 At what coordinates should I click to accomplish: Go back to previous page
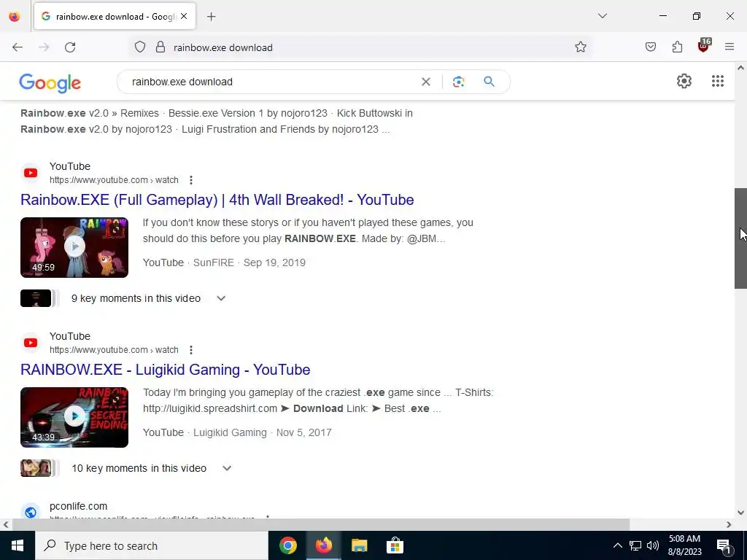(x=18, y=47)
